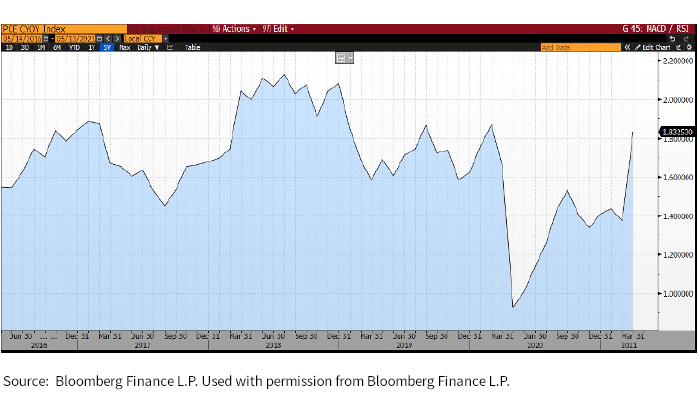700x410 pixels.
Task: Open the Edit menu
Action: coord(278,29)
